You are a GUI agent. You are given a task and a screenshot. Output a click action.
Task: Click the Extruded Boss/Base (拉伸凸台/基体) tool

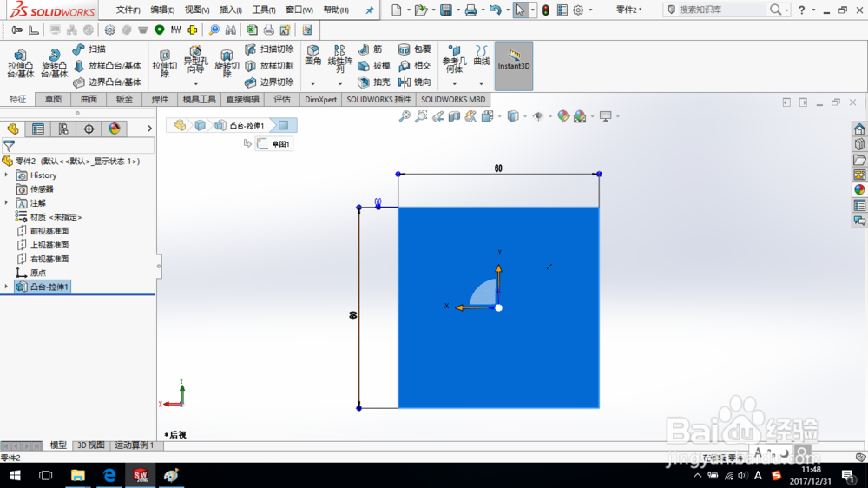coord(21,63)
